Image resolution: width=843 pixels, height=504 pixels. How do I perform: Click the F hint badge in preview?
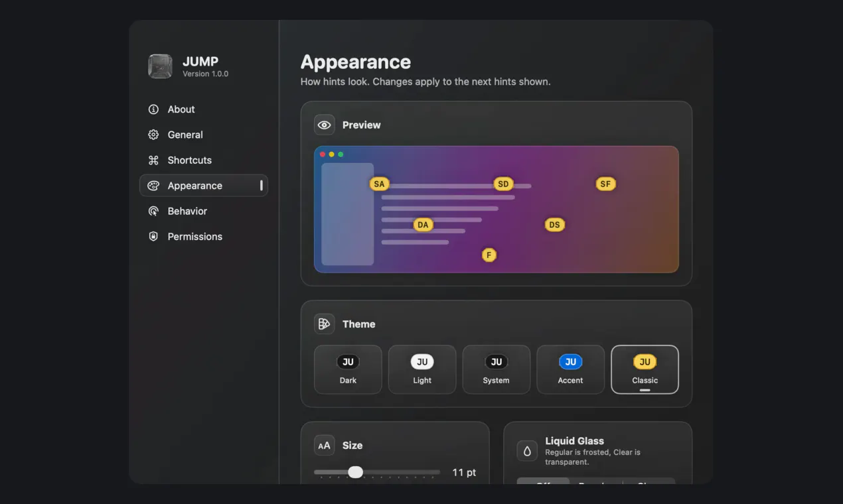click(489, 255)
